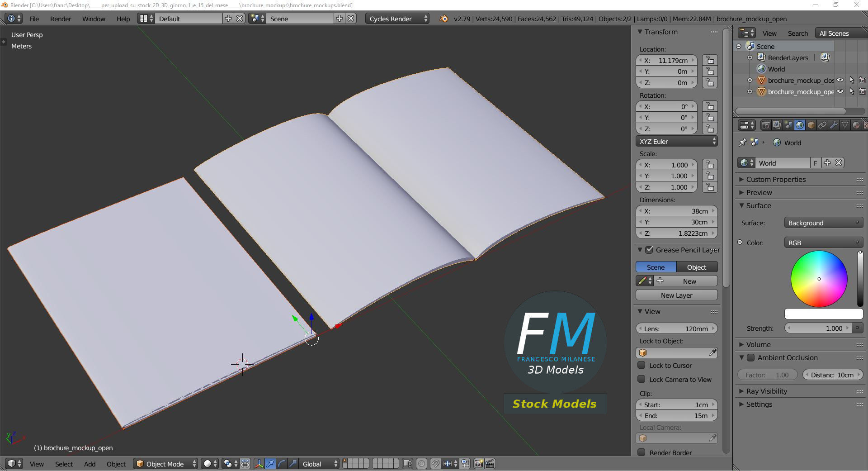Open the Constraints properties tab (chain icon)
This screenshot has width=868, height=471.
(x=822, y=125)
